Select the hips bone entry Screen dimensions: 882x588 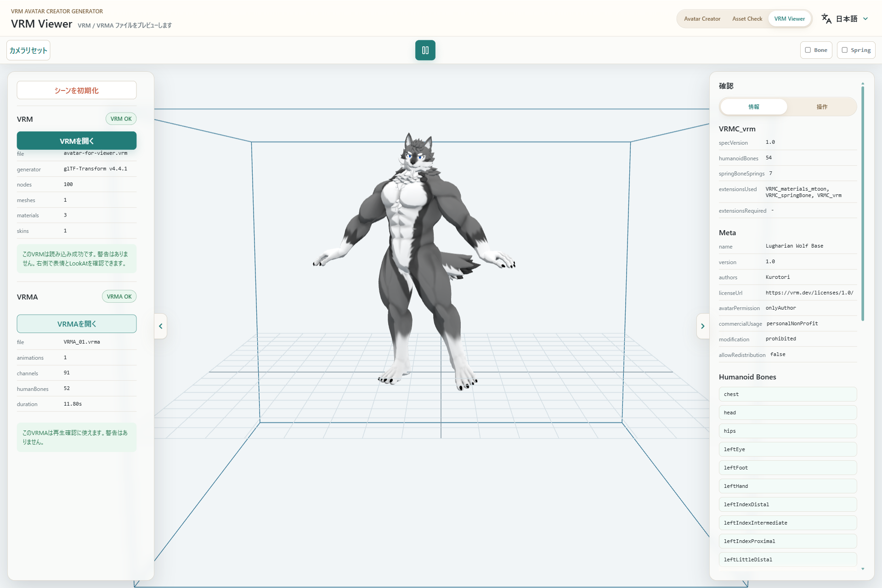pos(788,431)
